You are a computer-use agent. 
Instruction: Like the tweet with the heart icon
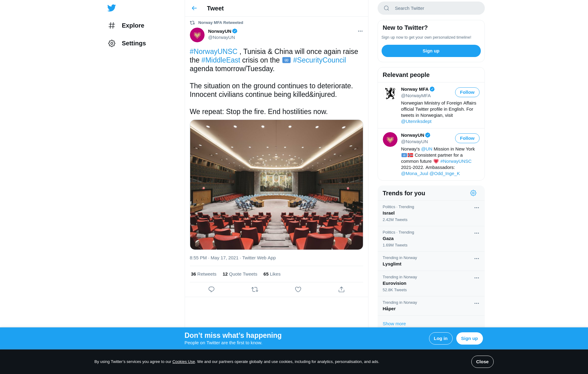pos(298,289)
